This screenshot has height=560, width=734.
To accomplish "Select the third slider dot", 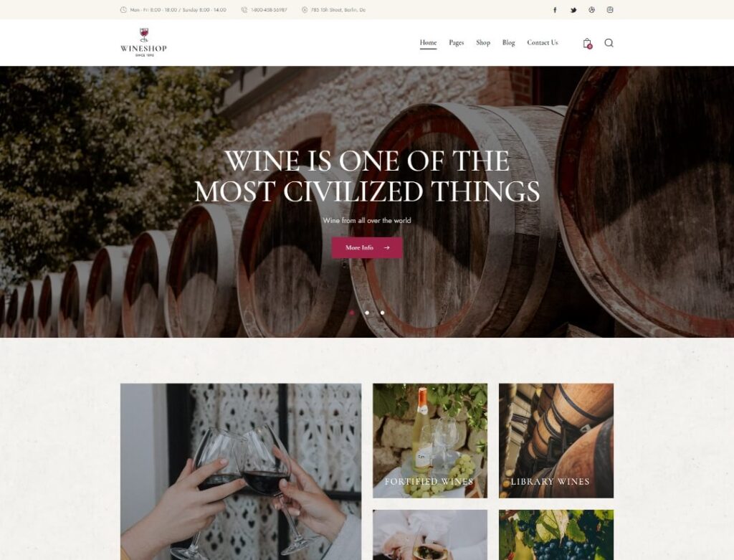I will coord(383,313).
